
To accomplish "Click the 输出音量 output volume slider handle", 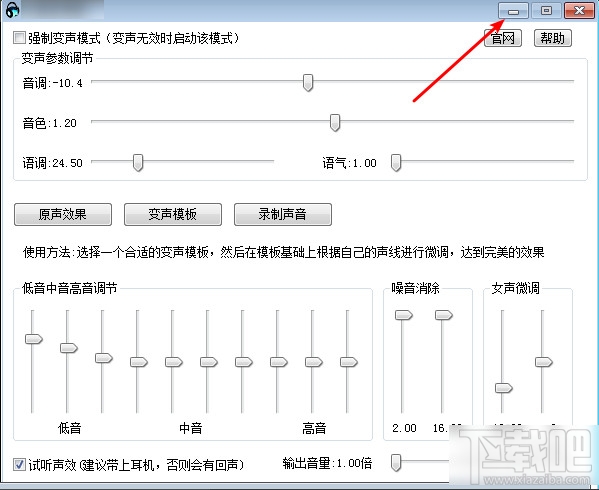I will [396, 463].
